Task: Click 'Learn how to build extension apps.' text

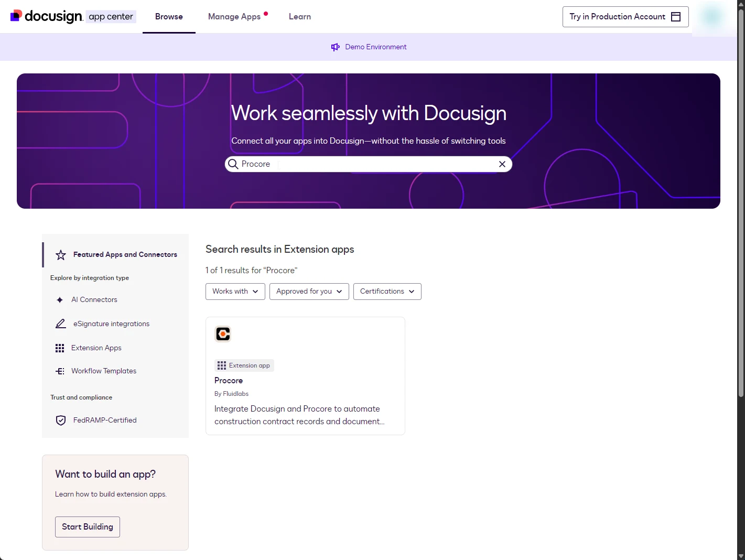Action: 111,494
